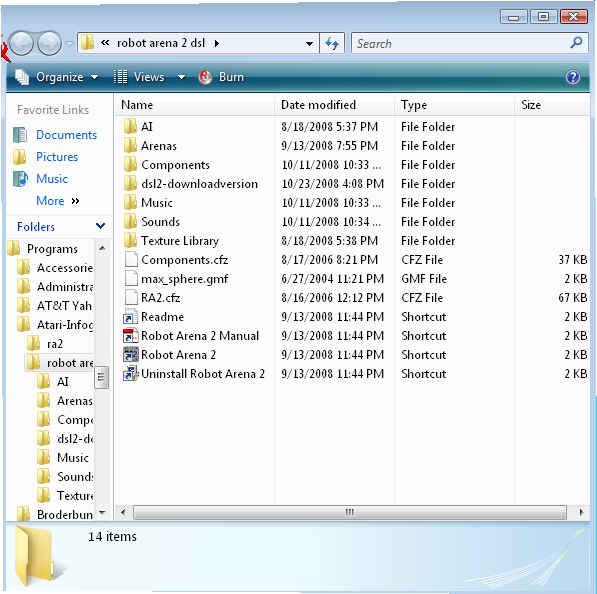Click the blue Help question mark icon
Viewport: 597px width, 594px height.
(x=573, y=77)
